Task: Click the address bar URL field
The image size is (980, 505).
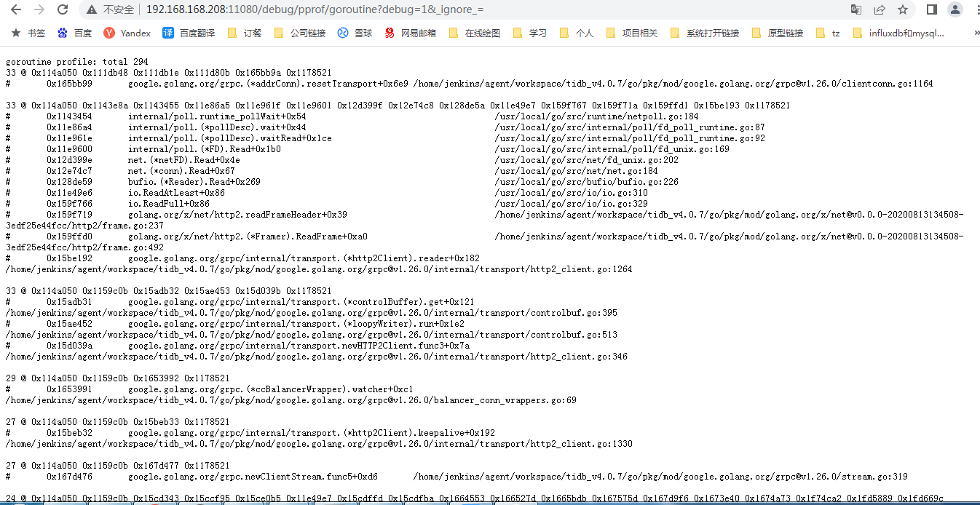Action: [466, 9]
